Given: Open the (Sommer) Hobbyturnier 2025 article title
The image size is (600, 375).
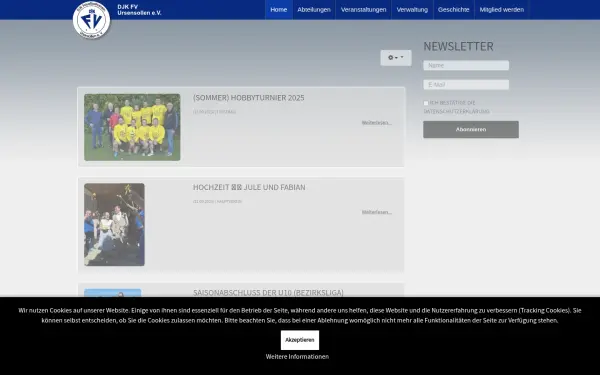Looking at the screenshot, I should coord(249,98).
